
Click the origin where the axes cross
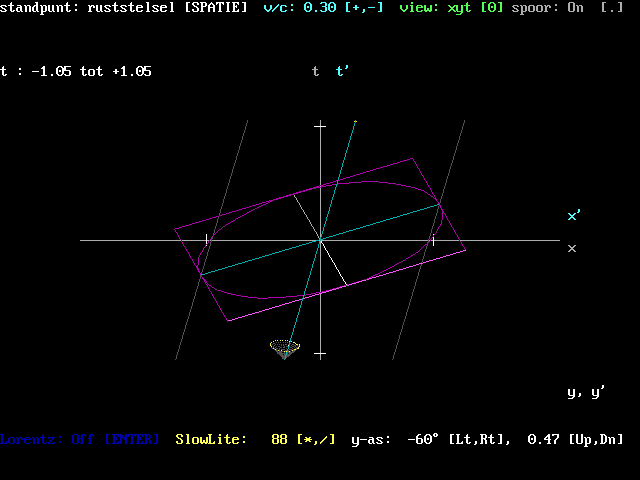320,240
